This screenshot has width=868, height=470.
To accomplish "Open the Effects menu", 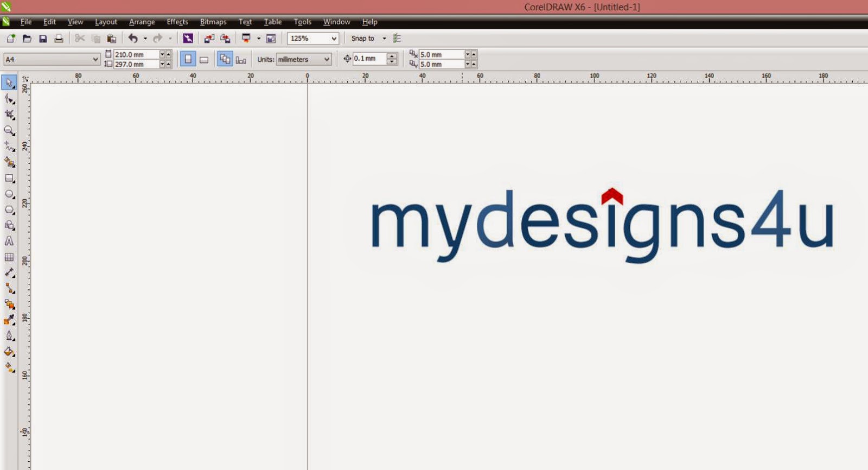I will [177, 22].
